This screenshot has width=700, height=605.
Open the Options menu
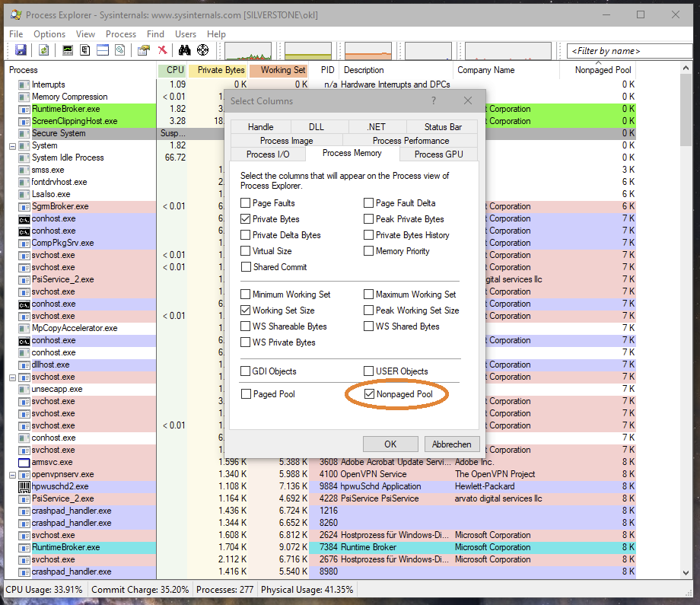pos(49,34)
